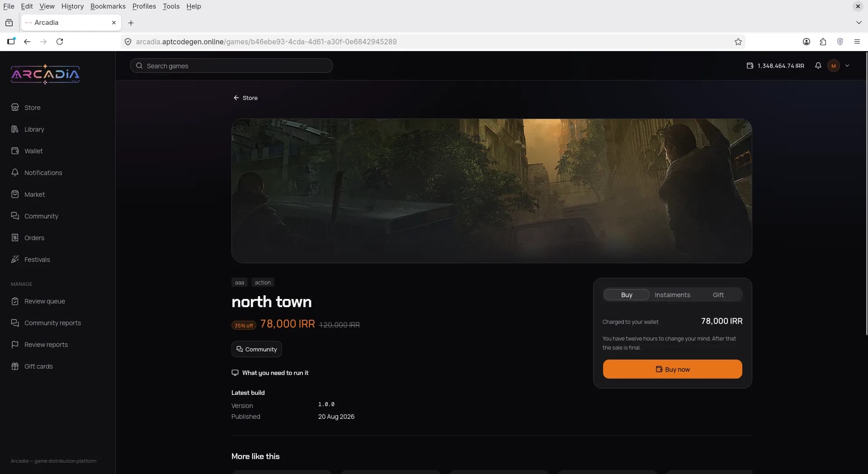Viewport: 868px width, 474px height.
Task: Reload the current page
Action: [x=60, y=42]
